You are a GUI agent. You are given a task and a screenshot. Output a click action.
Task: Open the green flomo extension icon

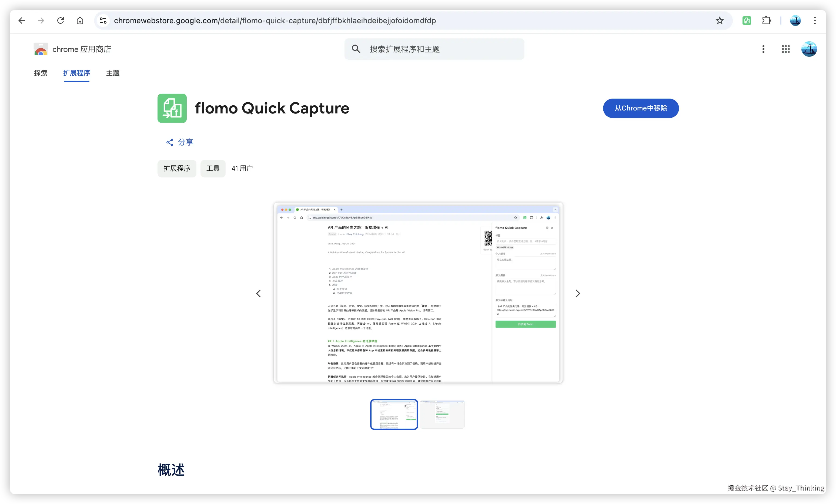747,21
